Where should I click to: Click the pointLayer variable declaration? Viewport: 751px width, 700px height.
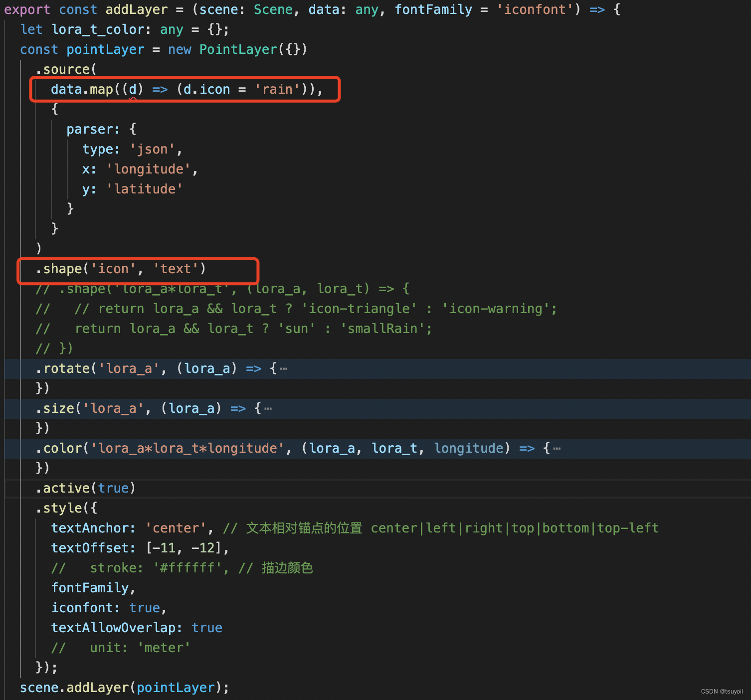[105, 50]
